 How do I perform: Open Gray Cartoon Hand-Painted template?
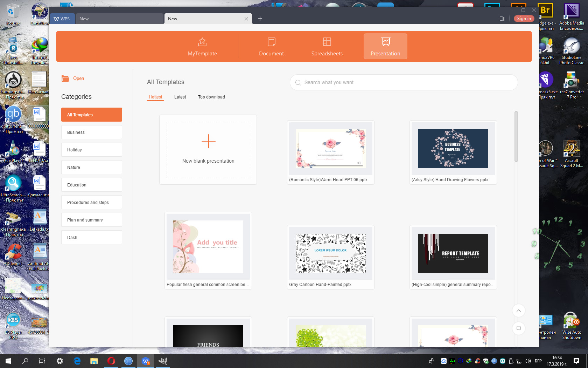(x=331, y=257)
